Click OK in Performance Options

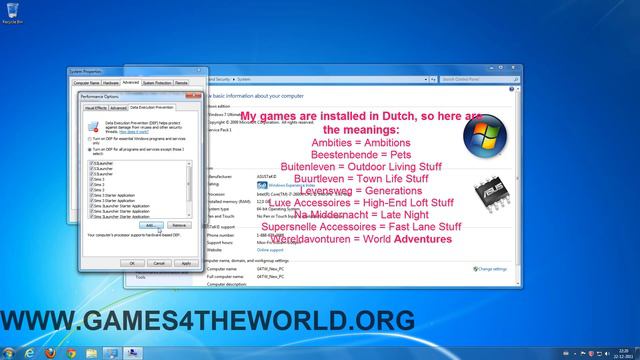132,263
